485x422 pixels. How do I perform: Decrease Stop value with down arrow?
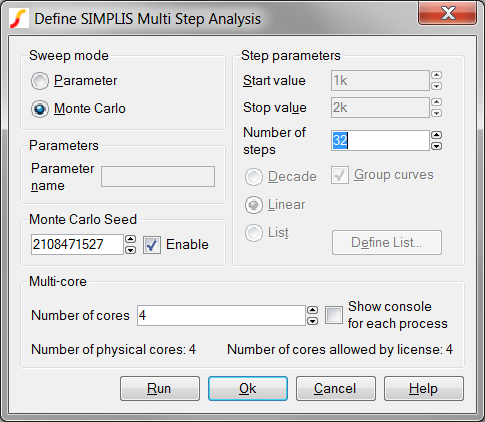click(437, 113)
